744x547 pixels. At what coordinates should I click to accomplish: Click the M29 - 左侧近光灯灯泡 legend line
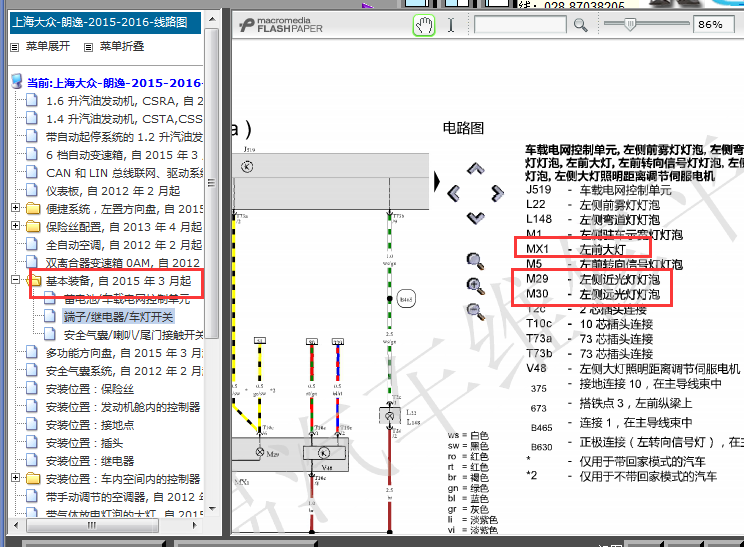[x=593, y=279]
